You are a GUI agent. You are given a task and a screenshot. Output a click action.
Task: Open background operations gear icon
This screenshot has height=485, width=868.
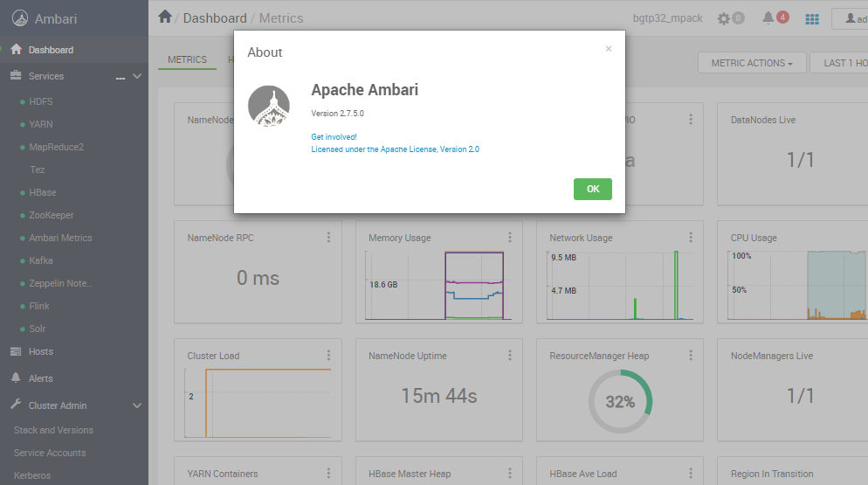click(724, 18)
